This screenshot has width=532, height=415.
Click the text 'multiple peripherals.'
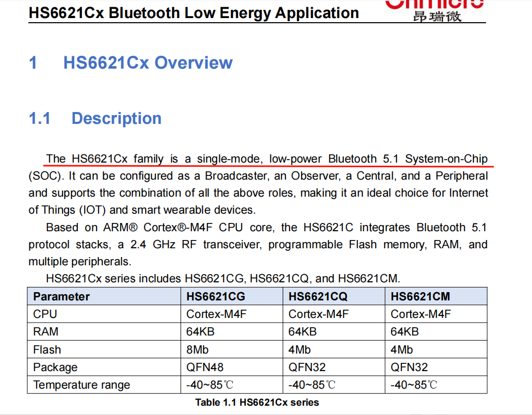(80, 262)
